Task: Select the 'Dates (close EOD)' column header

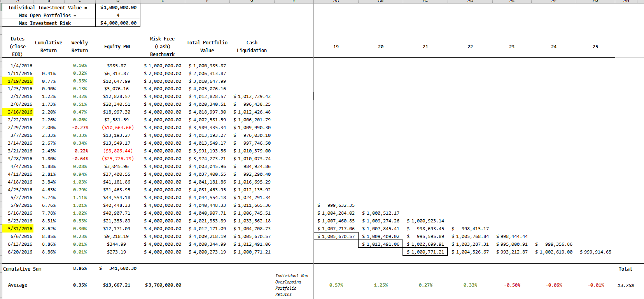Action: (x=17, y=46)
